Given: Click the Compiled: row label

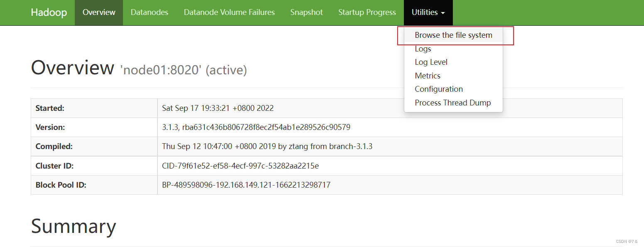Looking at the screenshot, I should [x=54, y=147].
